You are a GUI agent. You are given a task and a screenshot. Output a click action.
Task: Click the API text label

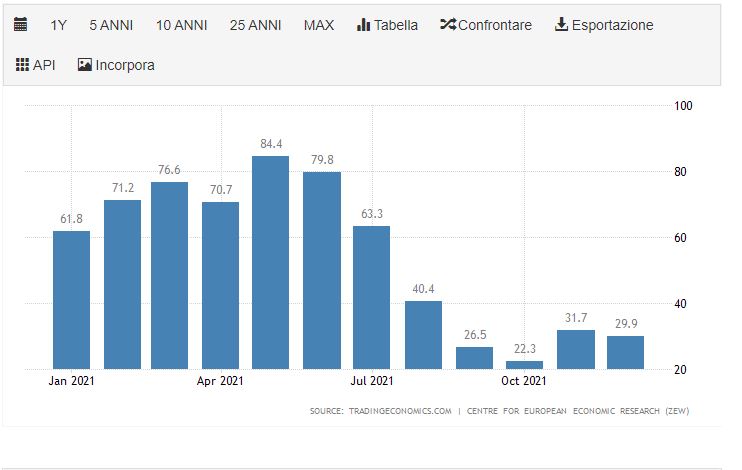point(44,65)
